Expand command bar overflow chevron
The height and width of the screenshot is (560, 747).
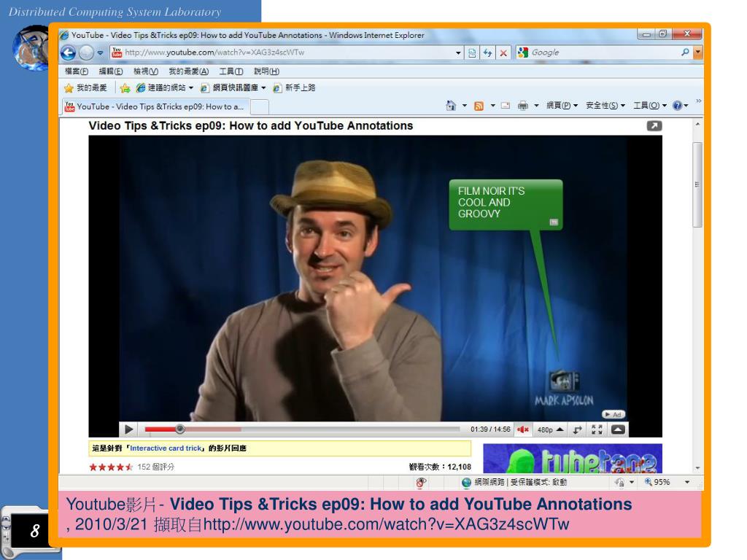coord(698,101)
